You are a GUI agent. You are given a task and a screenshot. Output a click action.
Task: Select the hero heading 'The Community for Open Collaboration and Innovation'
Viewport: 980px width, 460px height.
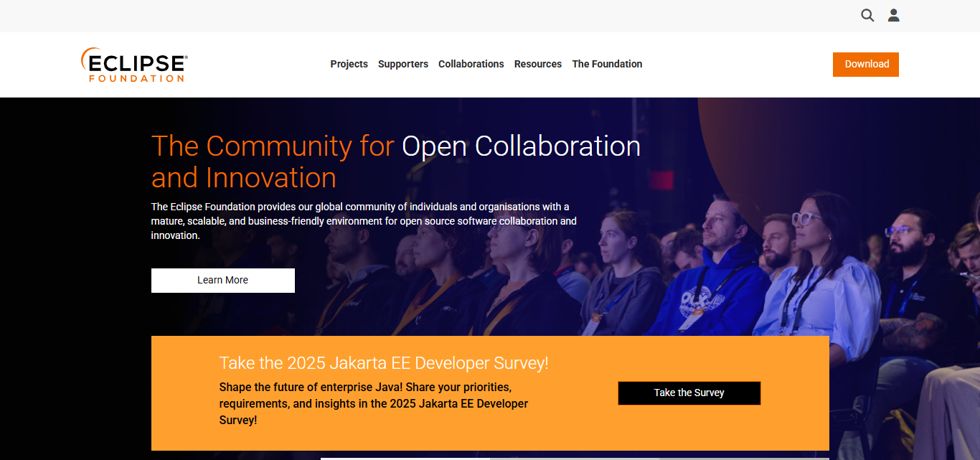click(396, 161)
